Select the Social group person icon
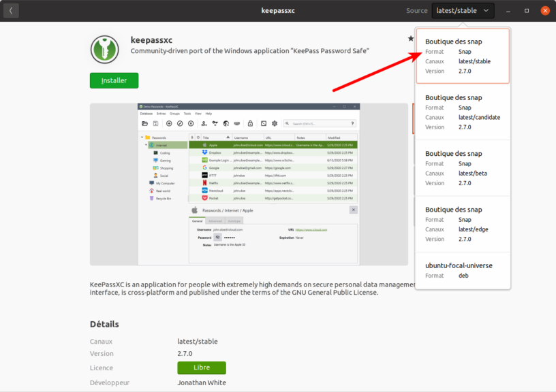Viewport: 556px width, 392px height. (156, 176)
